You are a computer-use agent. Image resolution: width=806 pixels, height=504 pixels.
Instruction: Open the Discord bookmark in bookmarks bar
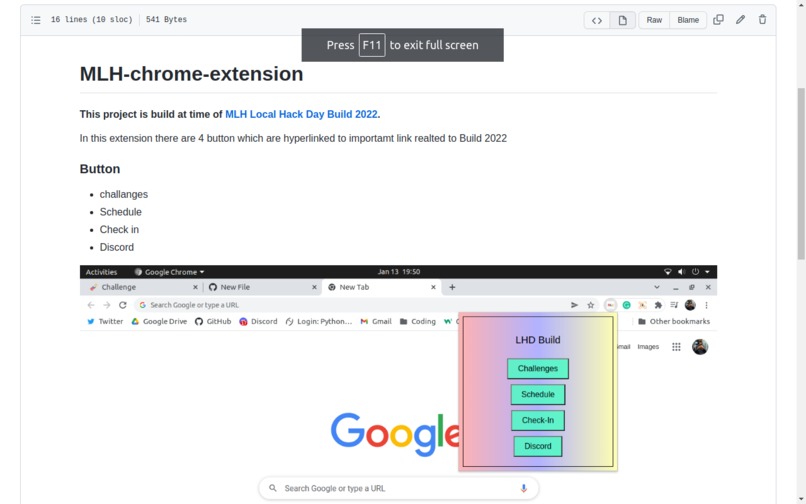coord(258,321)
